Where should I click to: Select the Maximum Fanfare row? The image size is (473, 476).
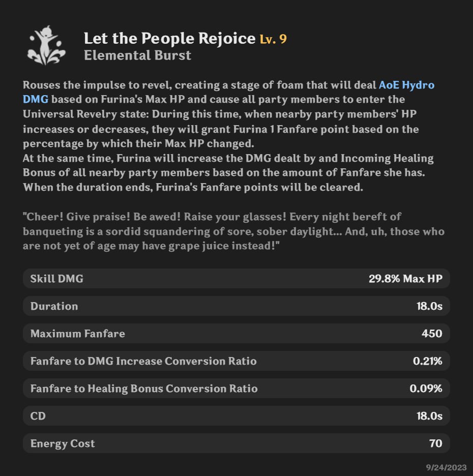tap(236, 334)
